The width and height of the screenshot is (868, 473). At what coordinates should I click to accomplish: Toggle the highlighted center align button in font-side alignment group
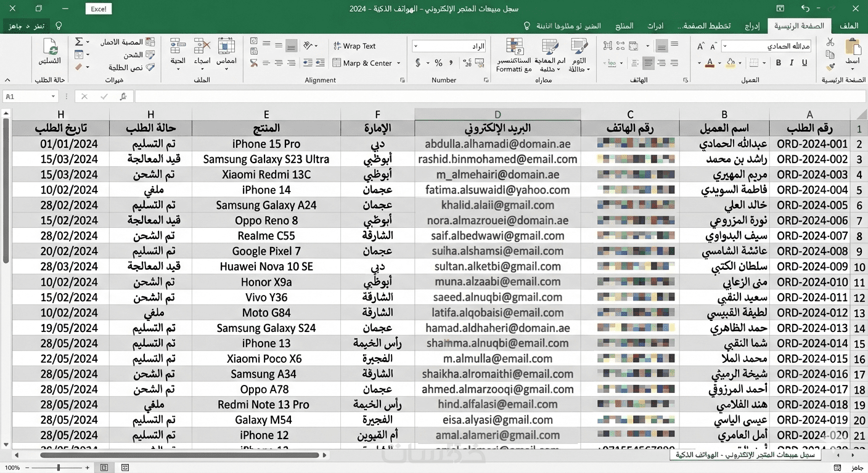[x=648, y=63]
